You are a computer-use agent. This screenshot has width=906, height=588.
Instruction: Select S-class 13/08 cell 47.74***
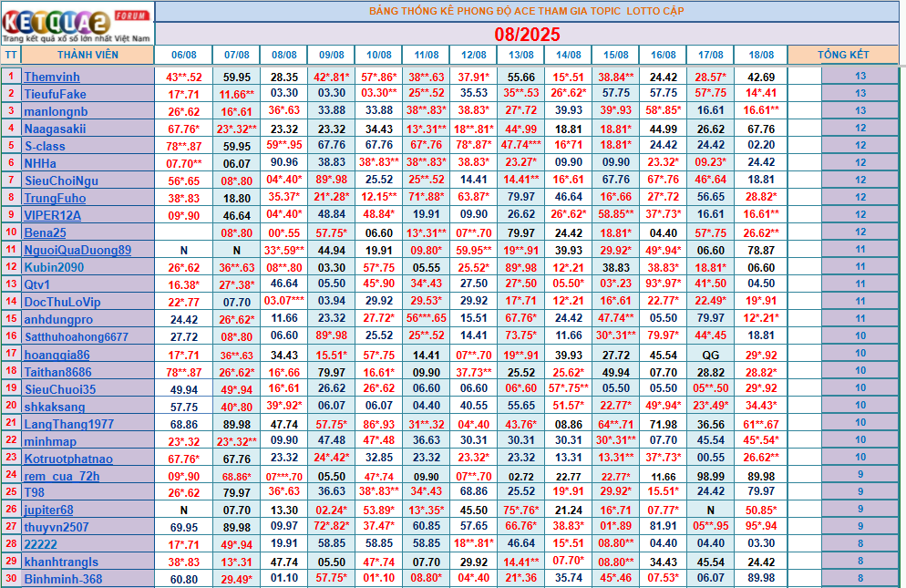pos(521,145)
